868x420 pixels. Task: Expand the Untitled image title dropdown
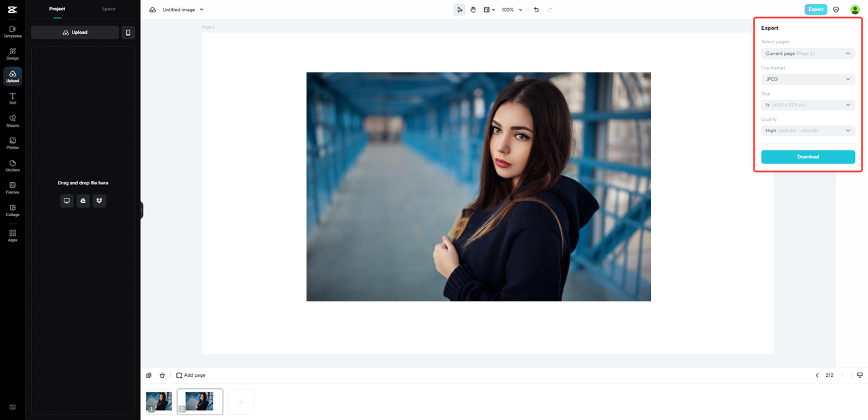[x=201, y=9]
